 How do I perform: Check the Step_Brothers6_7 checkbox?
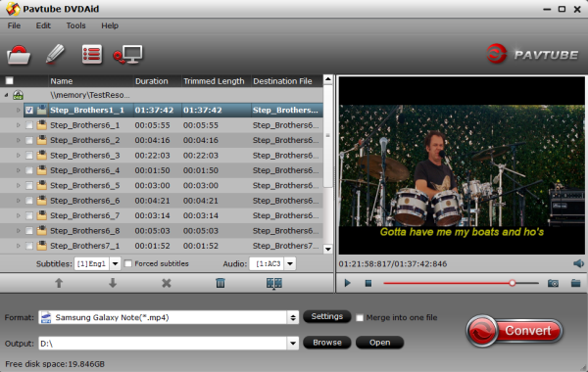(29, 215)
